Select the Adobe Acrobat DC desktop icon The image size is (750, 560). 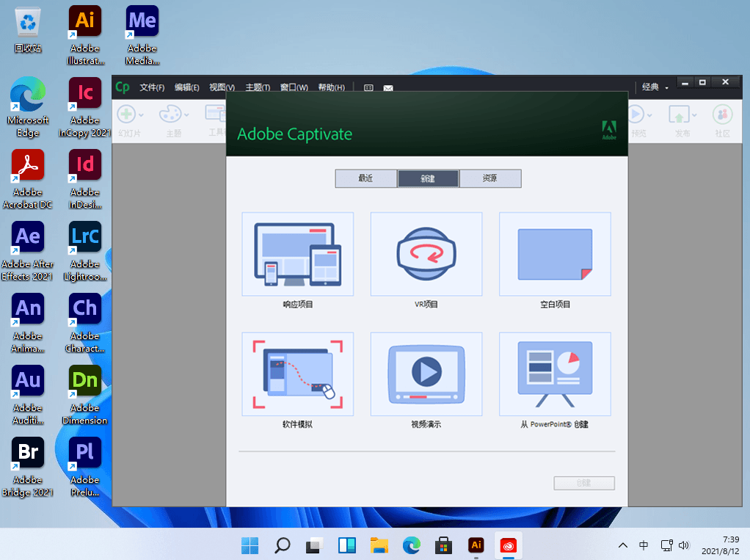point(28,179)
